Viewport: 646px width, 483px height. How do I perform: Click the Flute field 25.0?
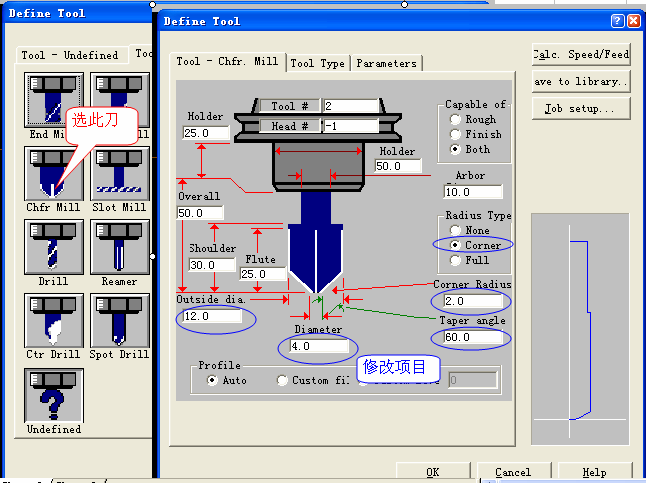coord(263,274)
